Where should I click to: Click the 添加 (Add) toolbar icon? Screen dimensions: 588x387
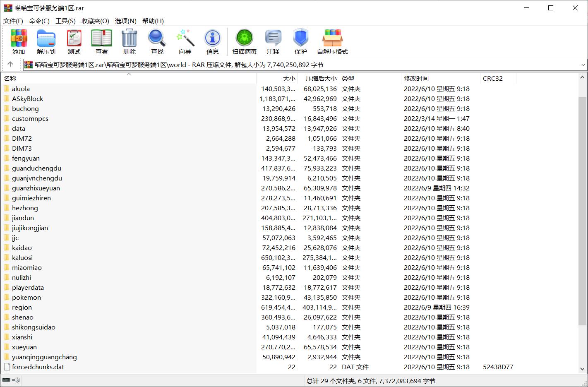point(19,38)
